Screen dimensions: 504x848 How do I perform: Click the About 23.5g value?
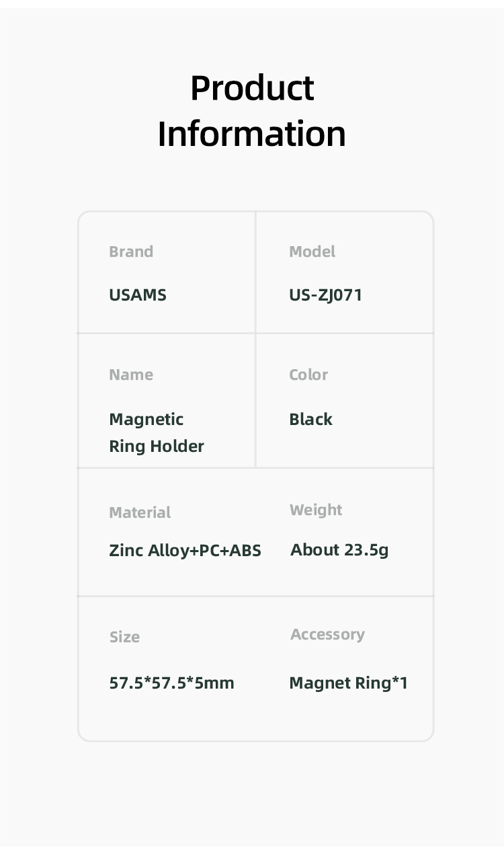[339, 550]
